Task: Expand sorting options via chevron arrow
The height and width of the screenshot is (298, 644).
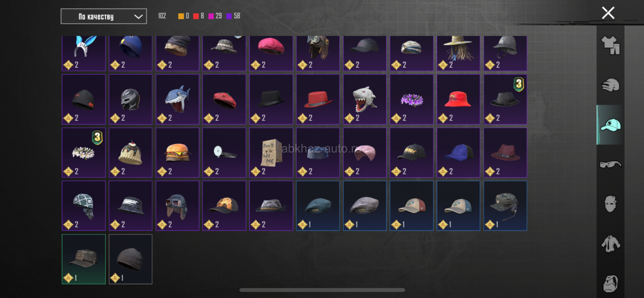Action: (138, 16)
